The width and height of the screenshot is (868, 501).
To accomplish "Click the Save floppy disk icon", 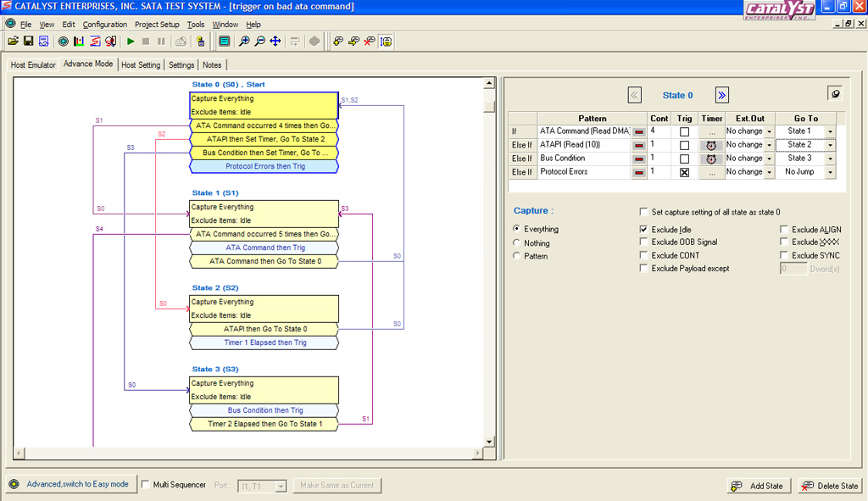I will tap(28, 41).
